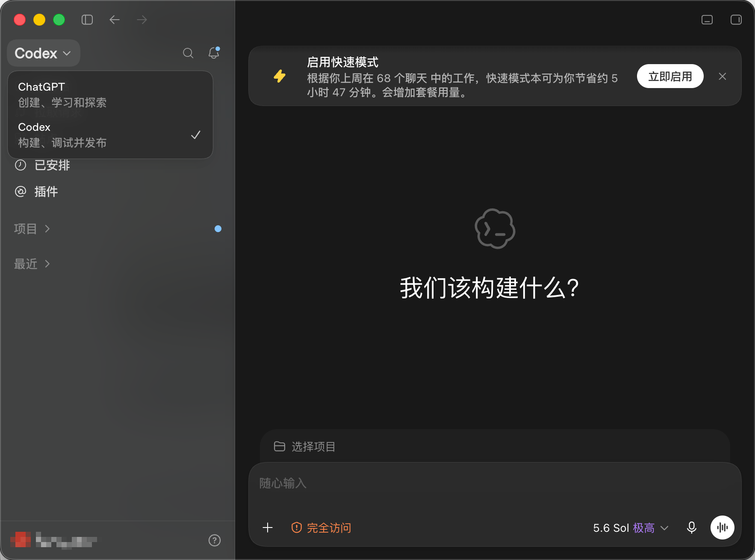
Task: Open the user account profile
Action: click(54, 540)
